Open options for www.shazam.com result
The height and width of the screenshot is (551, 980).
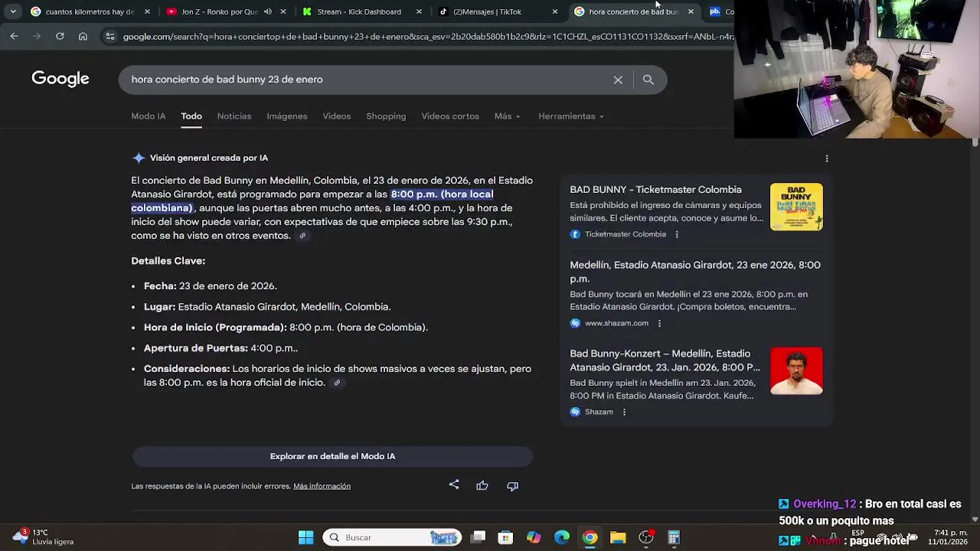pos(659,323)
